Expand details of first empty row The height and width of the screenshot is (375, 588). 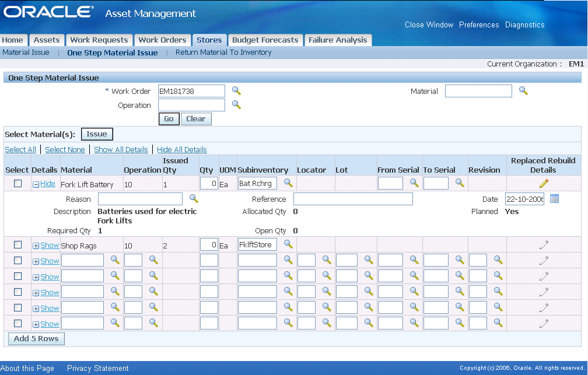pyautogui.click(x=46, y=261)
